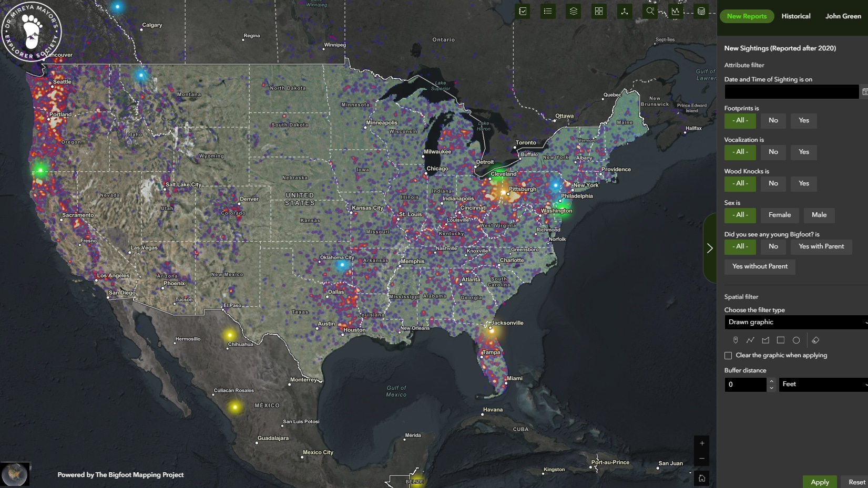Set Wood Knocks filter to No
The image size is (868, 488).
click(x=773, y=183)
